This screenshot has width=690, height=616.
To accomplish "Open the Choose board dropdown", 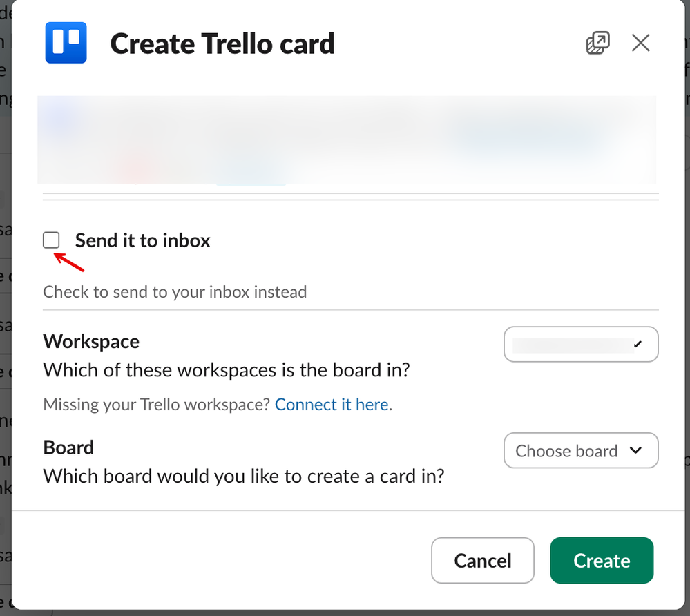I will (x=581, y=451).
